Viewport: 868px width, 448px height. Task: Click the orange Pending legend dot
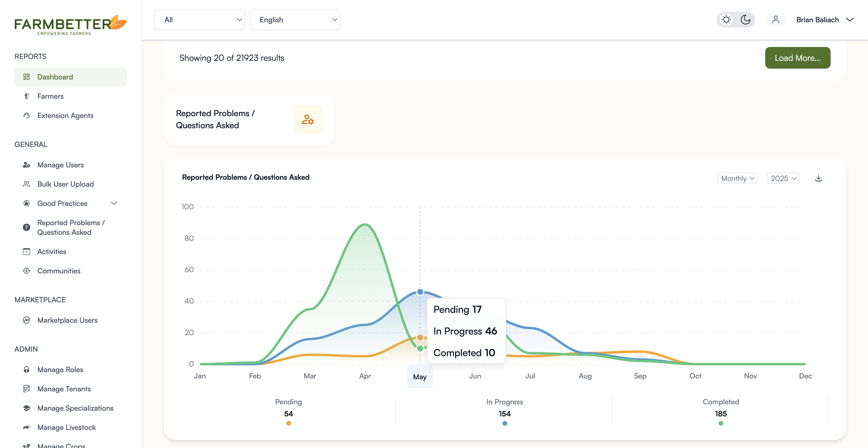pyautogui.click(x=288, y=423)
